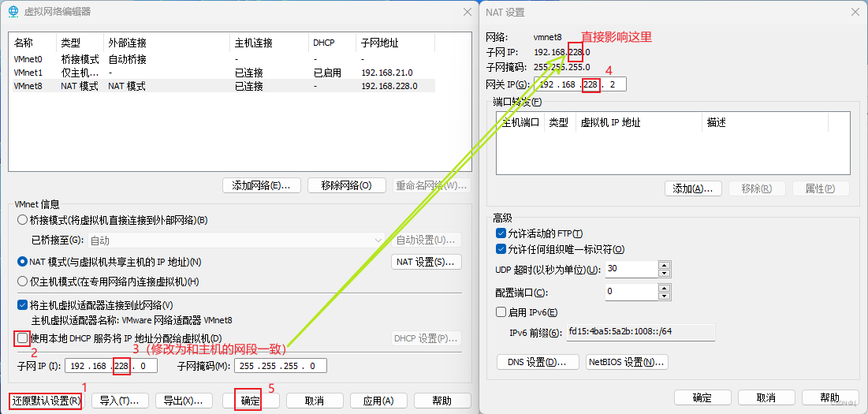Click the UDP 超时 value field
The width and height of the screenshot is (868, 414).
(631, 269)
